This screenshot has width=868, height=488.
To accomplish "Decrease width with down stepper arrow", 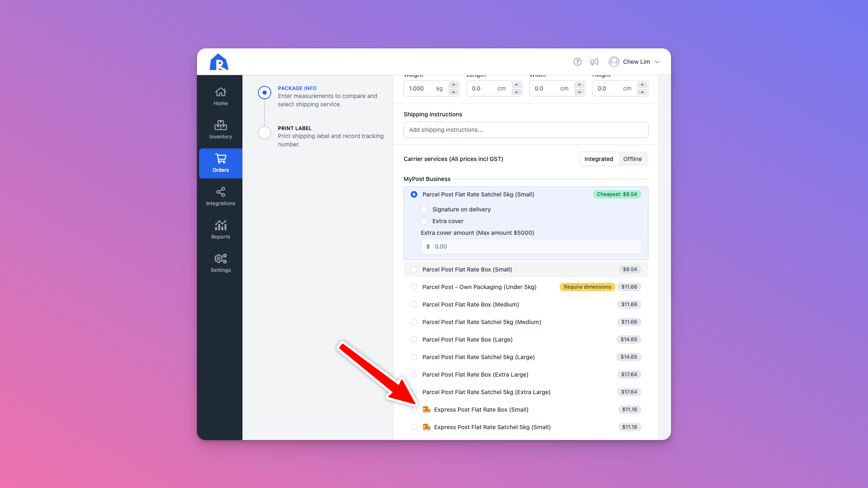I will click(579, 92).
